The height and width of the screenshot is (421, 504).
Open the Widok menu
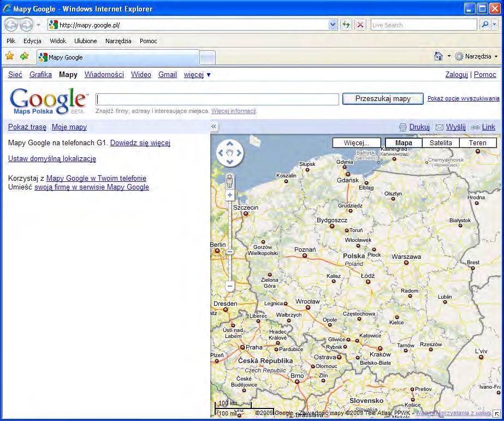click(x=58, y=41)
